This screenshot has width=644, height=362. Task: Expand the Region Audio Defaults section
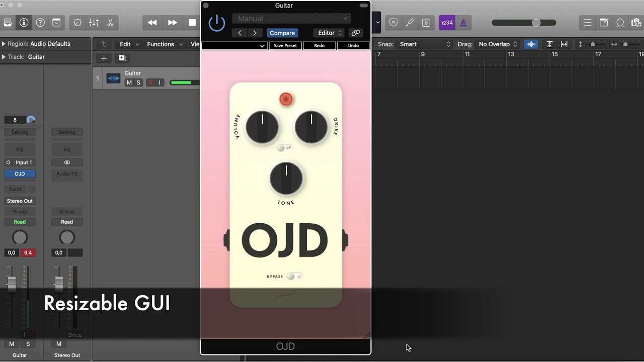(x=4, y=44)
